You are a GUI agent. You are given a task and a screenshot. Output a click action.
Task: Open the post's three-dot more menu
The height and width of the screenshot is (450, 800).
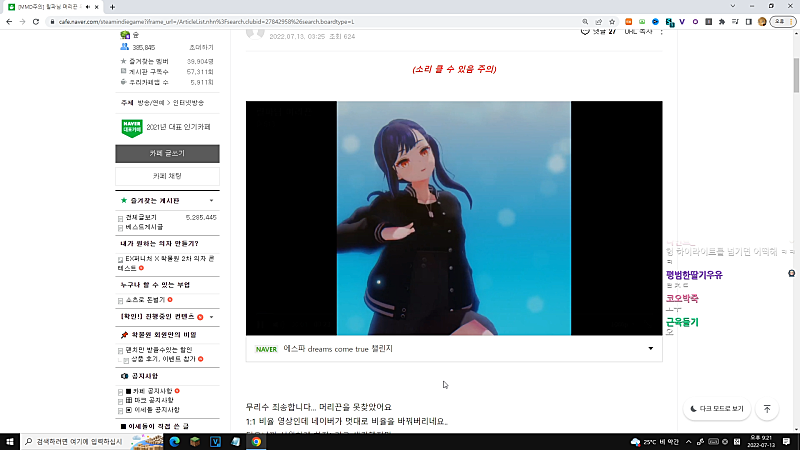point(661,32)
